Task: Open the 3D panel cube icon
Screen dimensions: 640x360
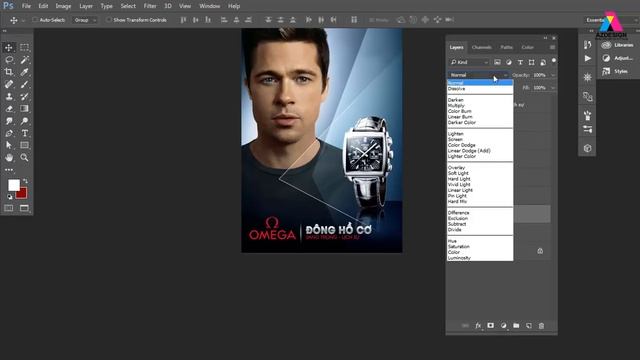Action: (588, 148)
